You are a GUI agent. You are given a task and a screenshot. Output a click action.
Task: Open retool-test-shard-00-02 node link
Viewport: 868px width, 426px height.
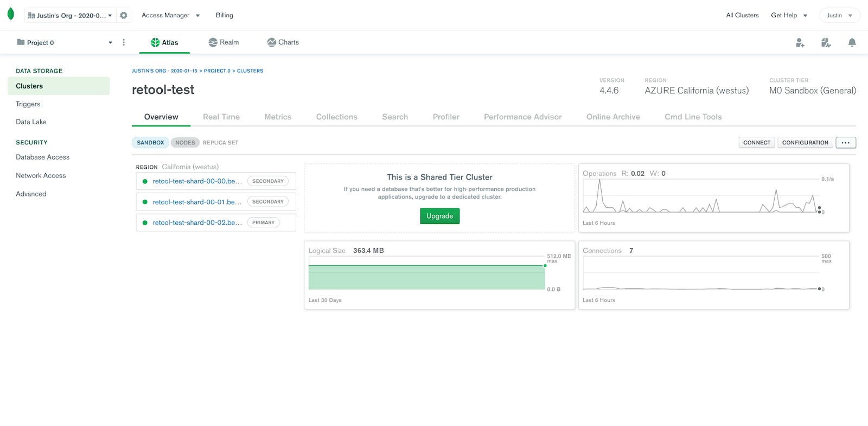(197, 222)
